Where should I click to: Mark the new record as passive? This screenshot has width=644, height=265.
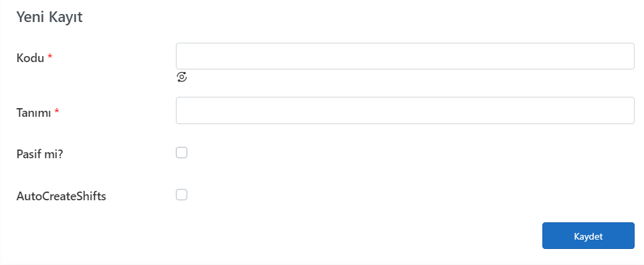tap(181, 153)
